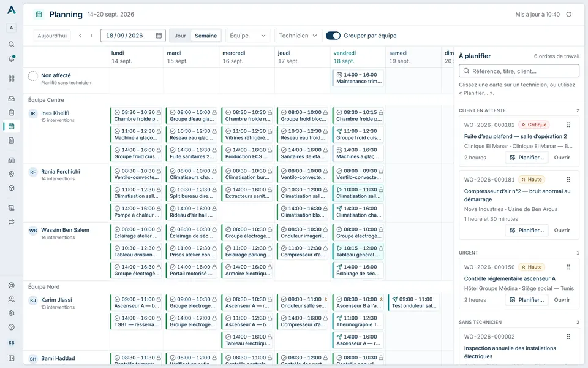The image size is (588, 368).
Task: Open Rania's Wednesday Extracteurs sanit... card
Action: tap(247, 193)
